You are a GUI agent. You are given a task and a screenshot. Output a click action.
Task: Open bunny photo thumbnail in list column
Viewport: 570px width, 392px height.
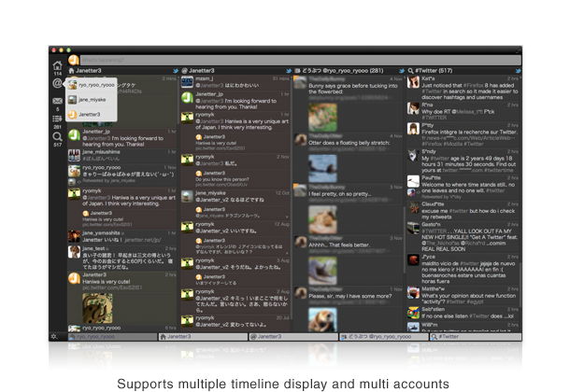(322, 118)
